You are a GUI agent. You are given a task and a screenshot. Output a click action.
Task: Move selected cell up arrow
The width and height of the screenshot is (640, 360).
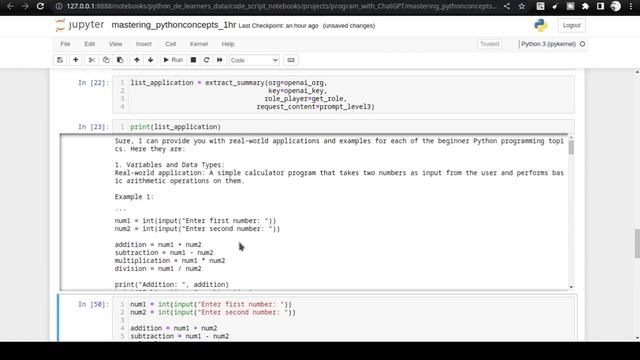click(137, 60)
